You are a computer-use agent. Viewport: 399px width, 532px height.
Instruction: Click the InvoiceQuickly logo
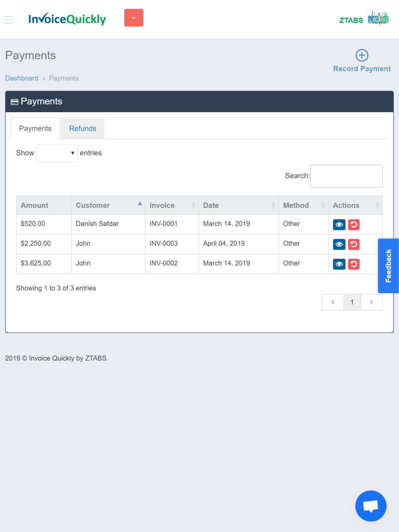click(x=67, y=19)
